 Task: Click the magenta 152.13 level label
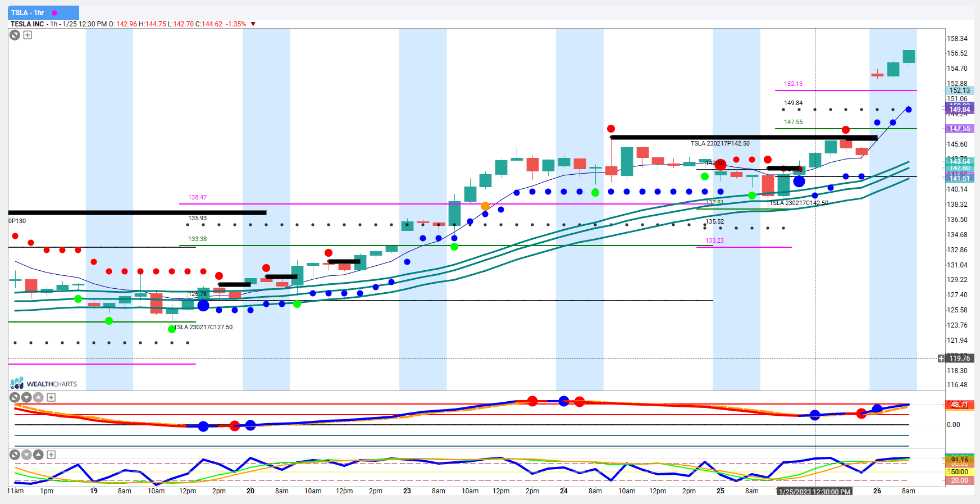tap(794, 84)
